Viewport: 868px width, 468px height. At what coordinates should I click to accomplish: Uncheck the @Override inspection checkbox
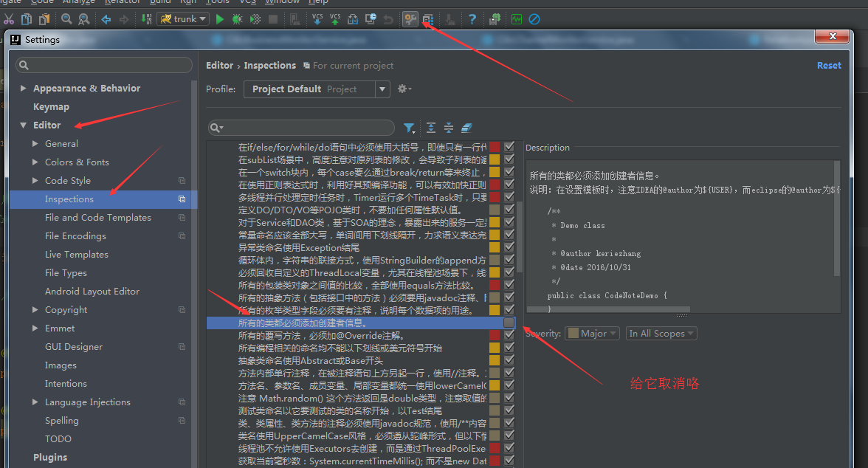[509, 335]
